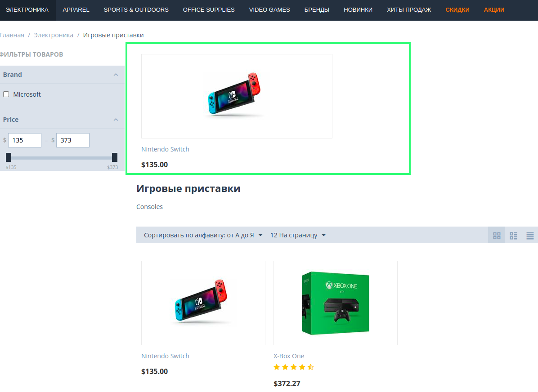The width and height of the screenshot is (538, 392).
Task: Open the alphabetical sort order dropdown
Action: click(x=203, y=235)
